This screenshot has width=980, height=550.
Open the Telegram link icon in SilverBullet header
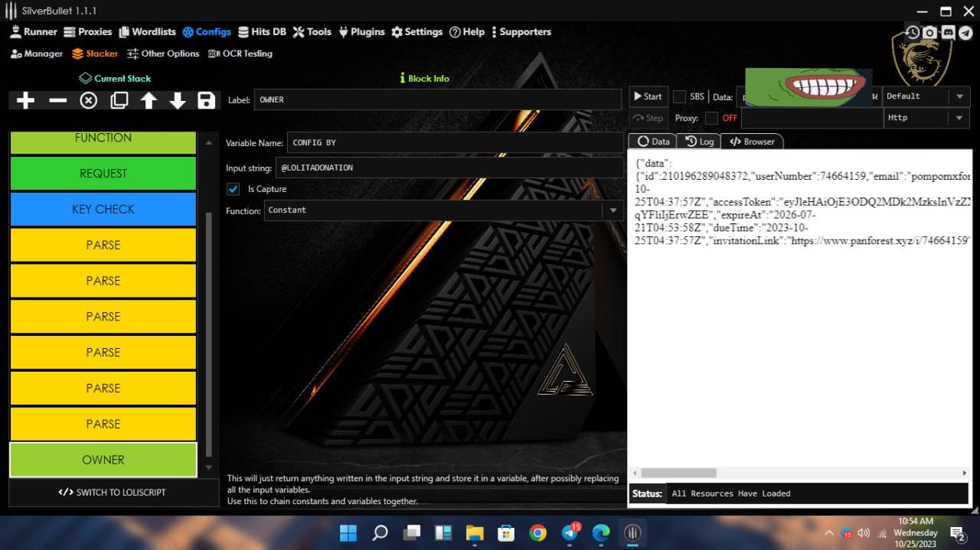coord(965,33)
